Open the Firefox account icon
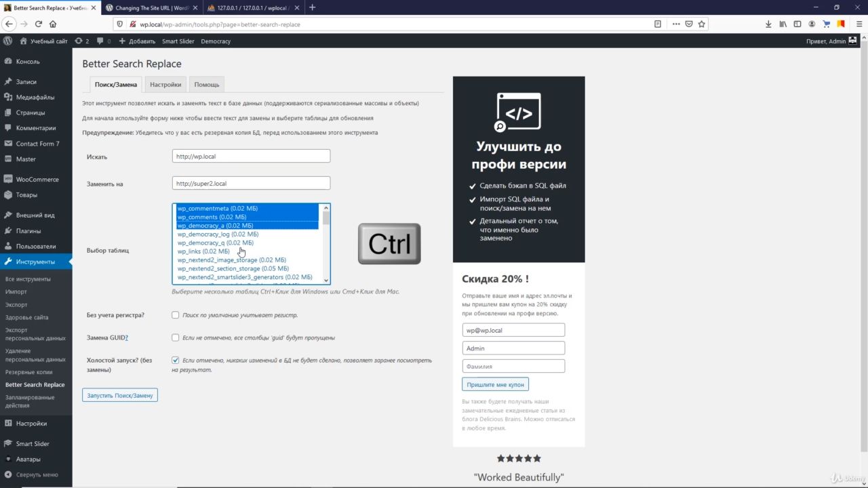Screen dimensions: 868x488 (812, 24)
